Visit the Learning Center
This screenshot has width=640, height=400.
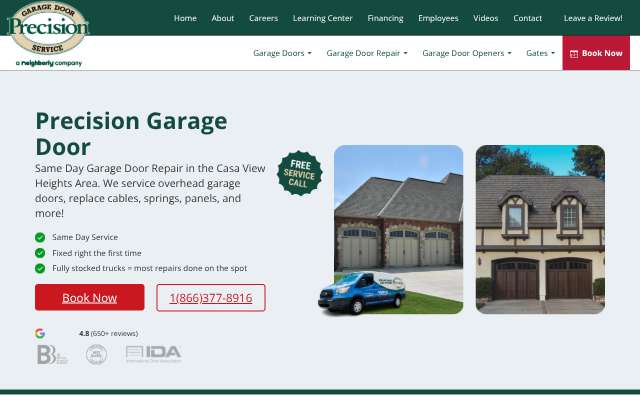click(x=322, y=18)
